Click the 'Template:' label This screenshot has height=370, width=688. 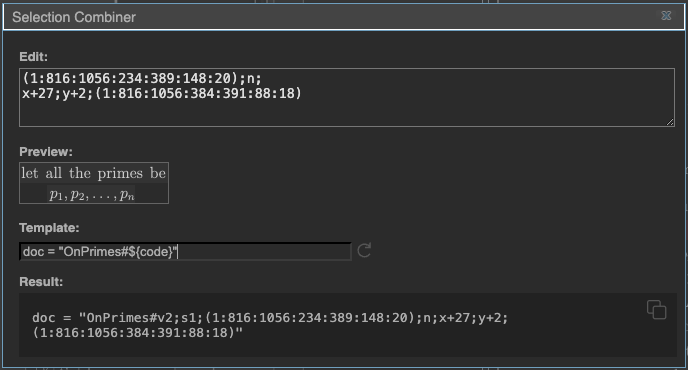(49, 228)
